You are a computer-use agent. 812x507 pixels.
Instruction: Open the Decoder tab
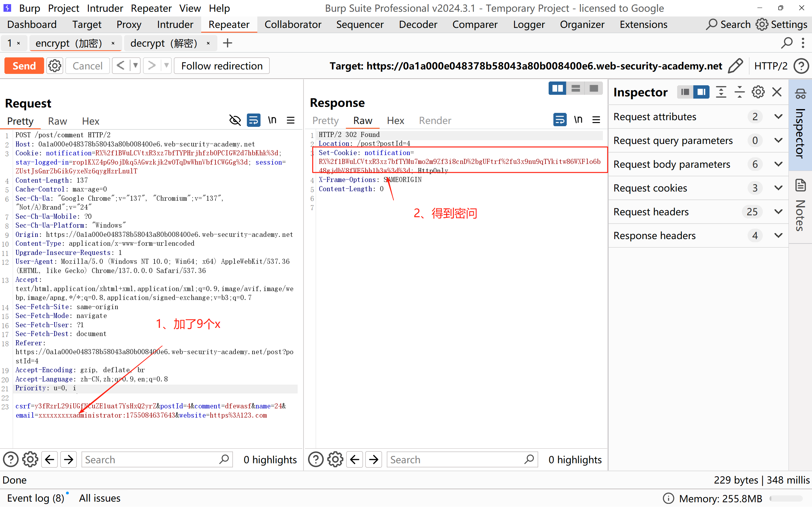pos(418,24)
